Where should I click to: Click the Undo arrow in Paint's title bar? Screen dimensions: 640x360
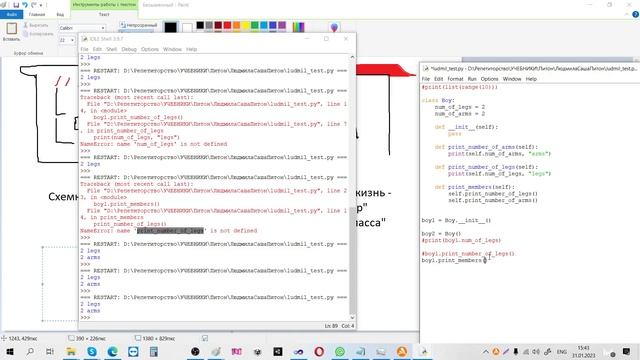25,5
